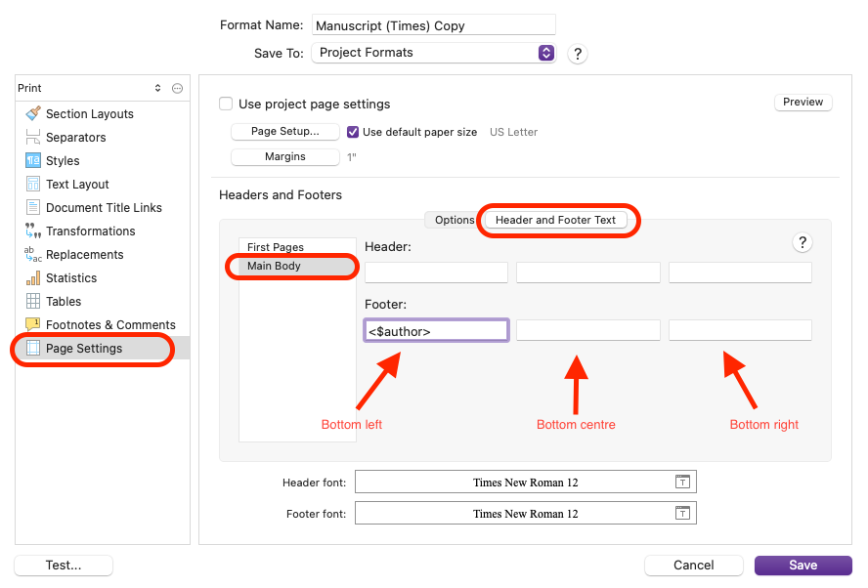Image resolution: width=868 pixels, height=588 pixels.
Task: Uncheck Use default paper size
Action: pyautogui.click(x=353, y=132)
